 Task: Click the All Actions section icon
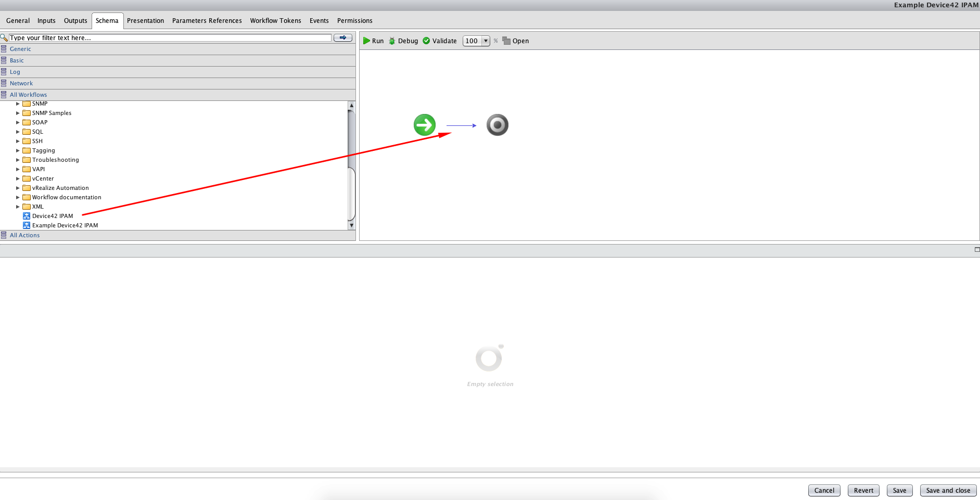pos(5,235)
